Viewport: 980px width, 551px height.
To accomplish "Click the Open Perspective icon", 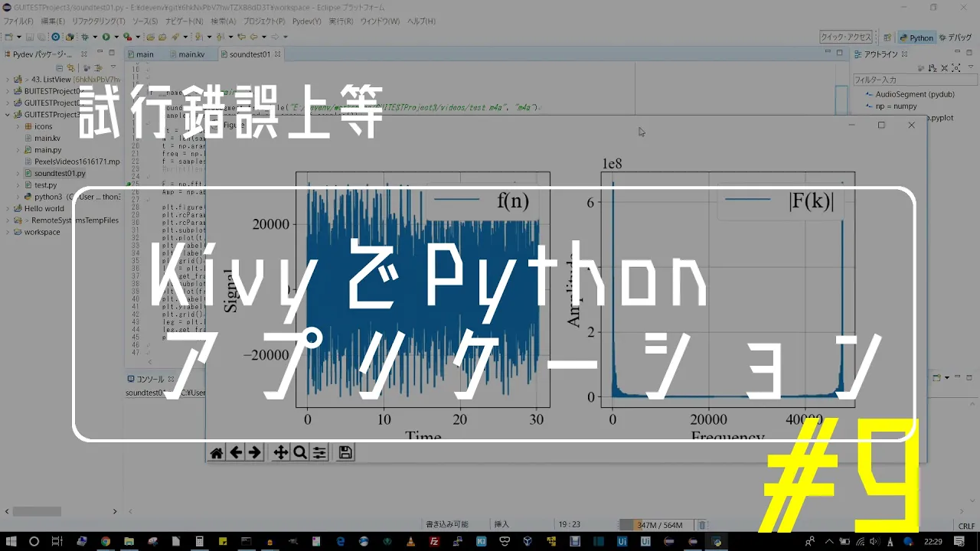I will click(x=887, y=37).
